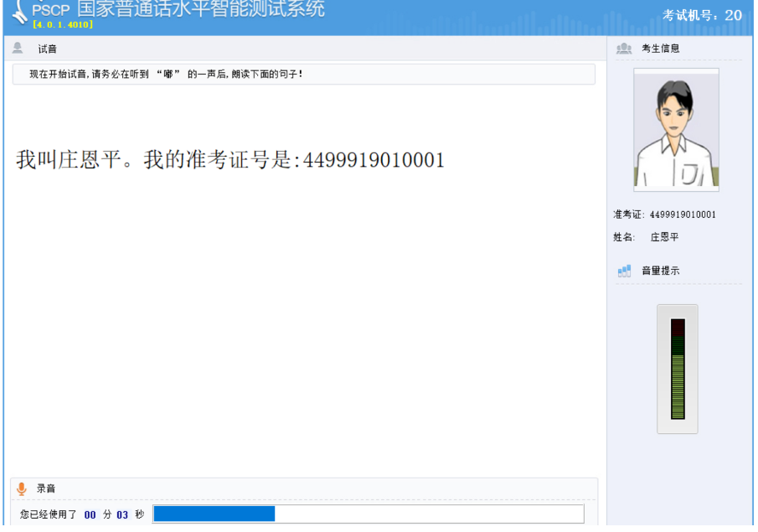This screenshot has height=532, width=758.
Task: Click the 音量提示 bar chart icon
Action: 624,271
